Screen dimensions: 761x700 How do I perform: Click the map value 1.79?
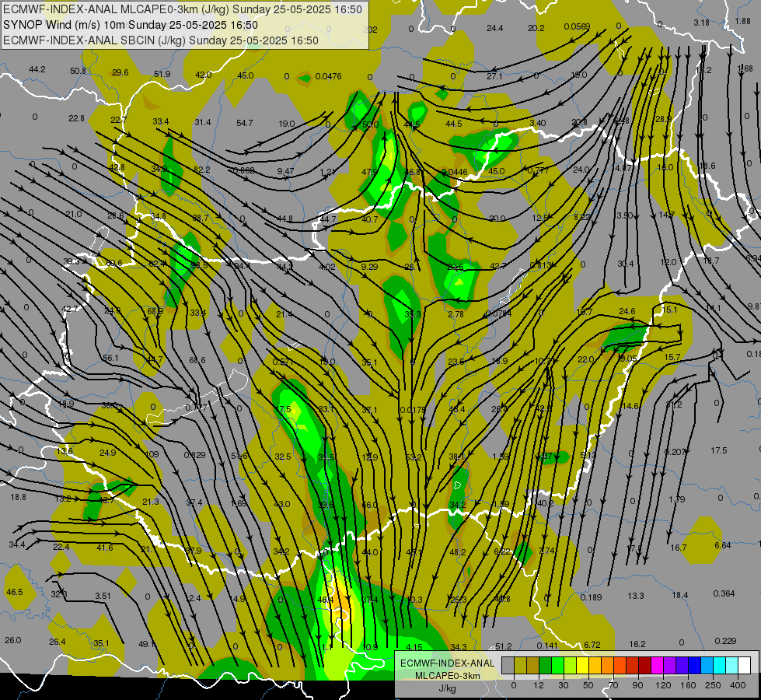676,499
